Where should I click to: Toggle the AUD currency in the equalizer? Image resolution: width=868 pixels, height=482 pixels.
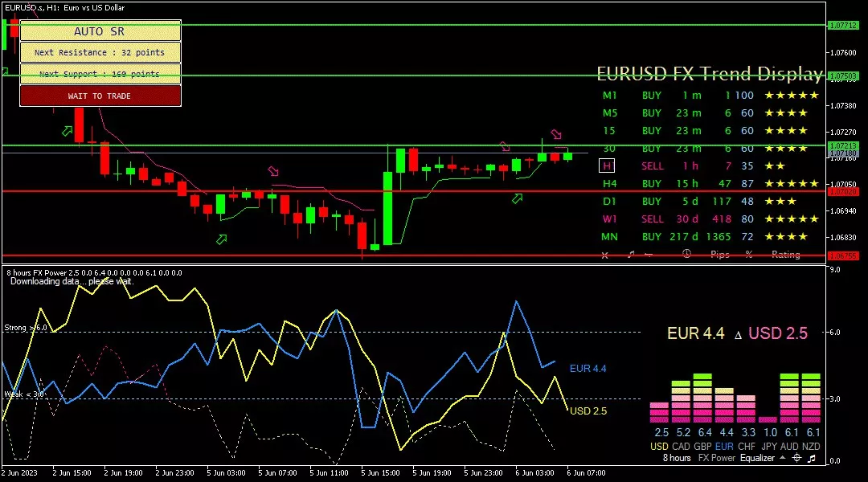[x=789, y=447]
